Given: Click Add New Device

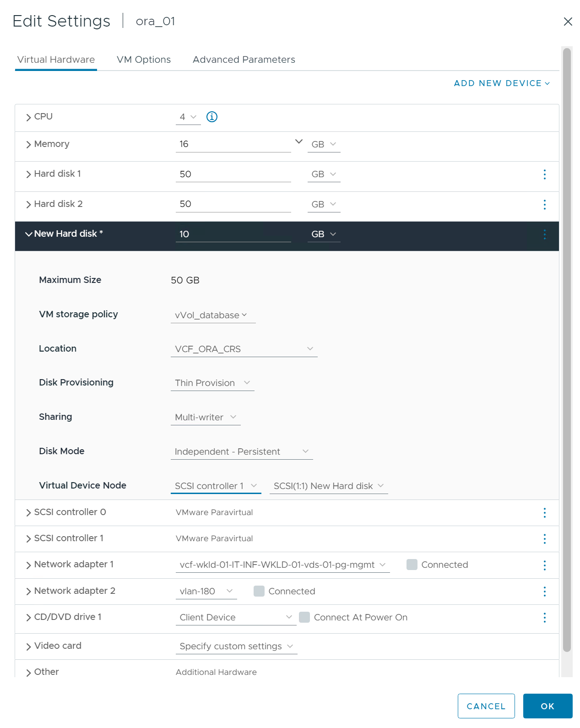Looking at the screenshot, I should (502, 83).
